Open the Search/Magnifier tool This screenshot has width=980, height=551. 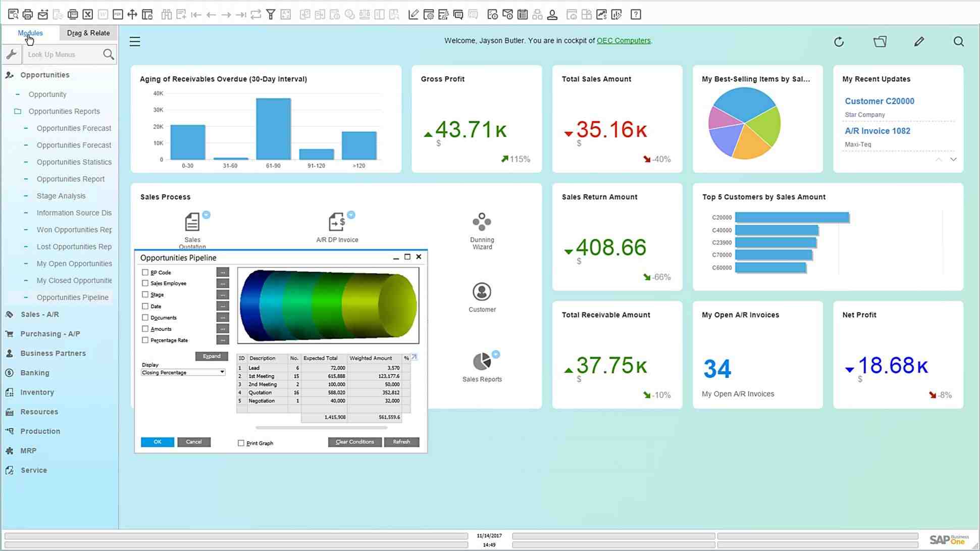coord(960,42)
